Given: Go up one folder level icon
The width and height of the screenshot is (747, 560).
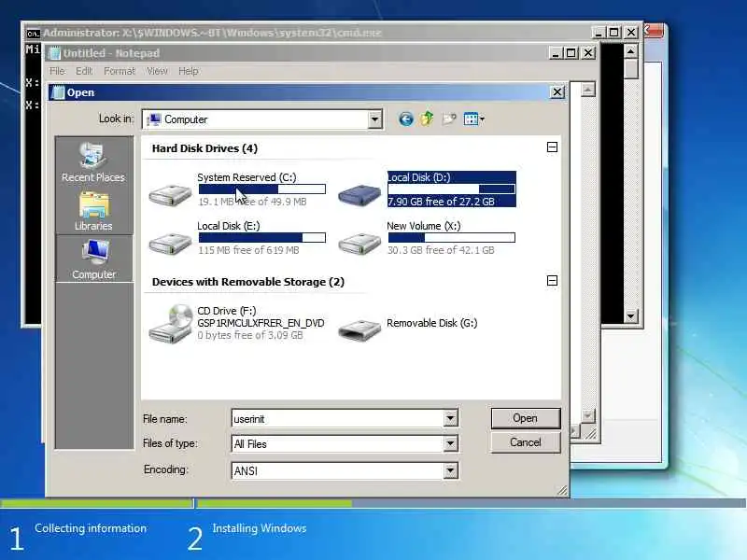Looking at the screenshot, I should [x=428, y=119].
